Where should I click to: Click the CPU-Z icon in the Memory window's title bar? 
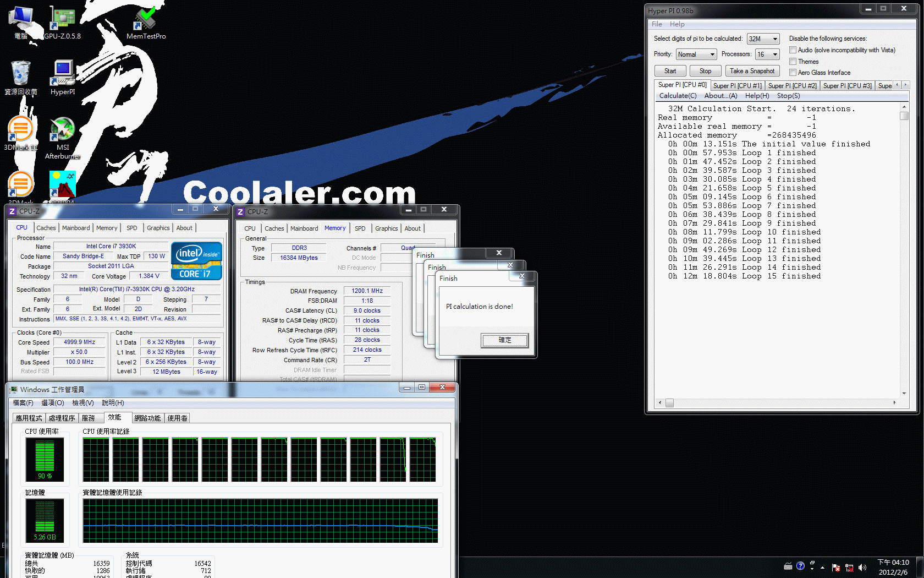[240, 211]
